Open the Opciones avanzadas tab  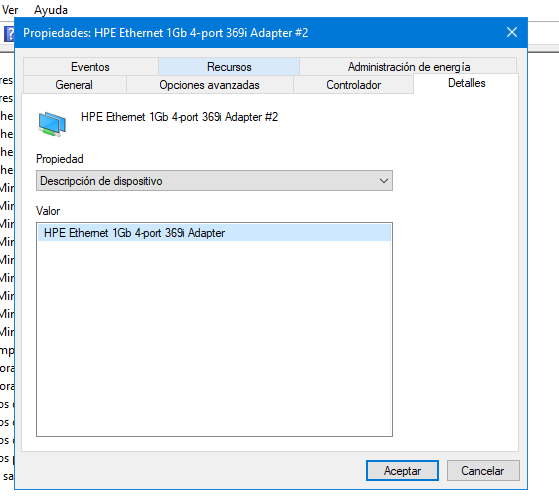[x=210, y=85]
